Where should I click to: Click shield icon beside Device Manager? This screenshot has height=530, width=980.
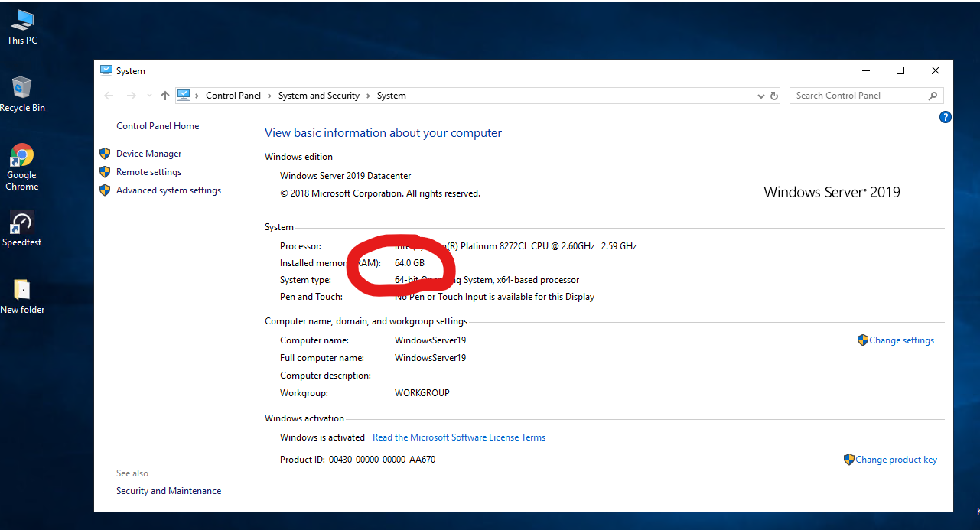(106, 154)
